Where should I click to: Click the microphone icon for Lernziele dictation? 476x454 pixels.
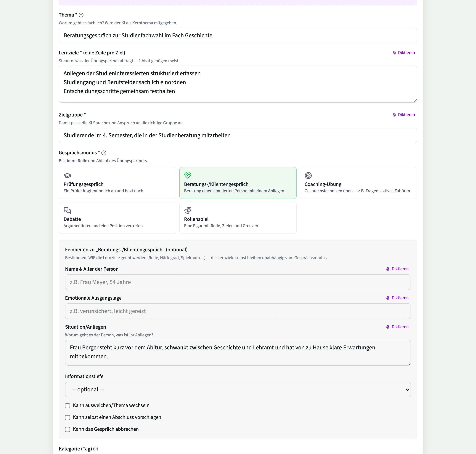pos(394,53)
